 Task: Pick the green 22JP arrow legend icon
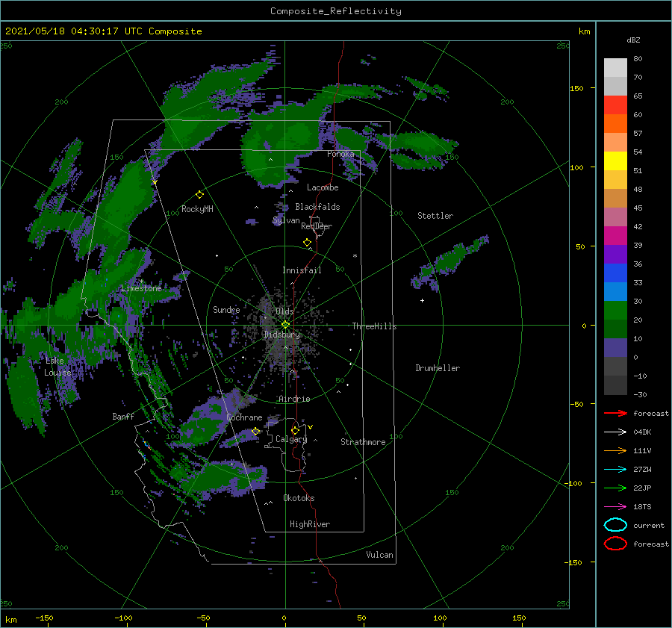tap(615, 488)
